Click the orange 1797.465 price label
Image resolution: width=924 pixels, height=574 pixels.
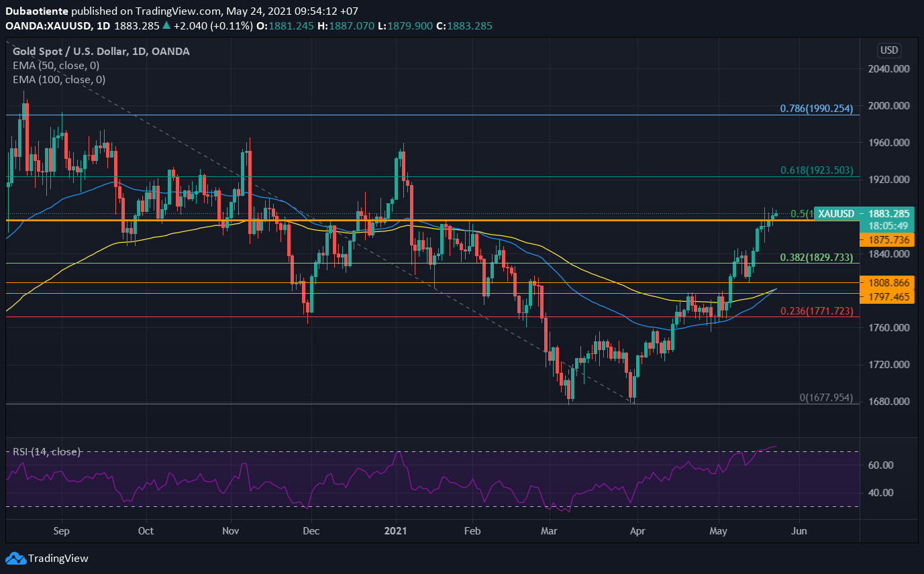(x=888, y=296)
